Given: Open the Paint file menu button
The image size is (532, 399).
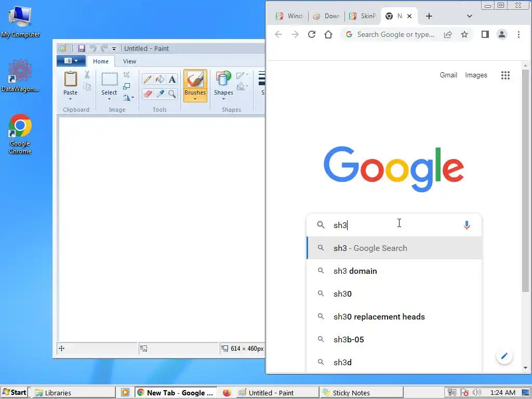Looking at the screenshot, I should pos(71,61).
